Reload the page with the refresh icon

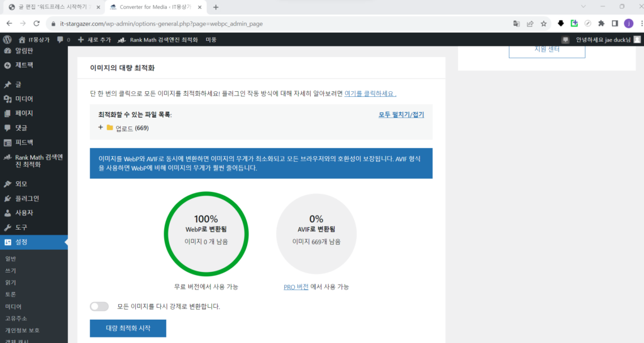pyautogui.click(x=36, y=23)
